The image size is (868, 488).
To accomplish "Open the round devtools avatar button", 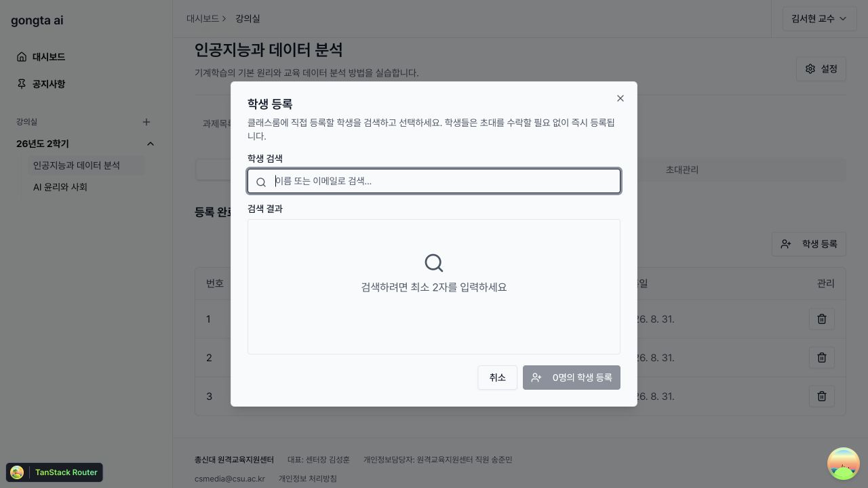I will click(x=844, y=464).
